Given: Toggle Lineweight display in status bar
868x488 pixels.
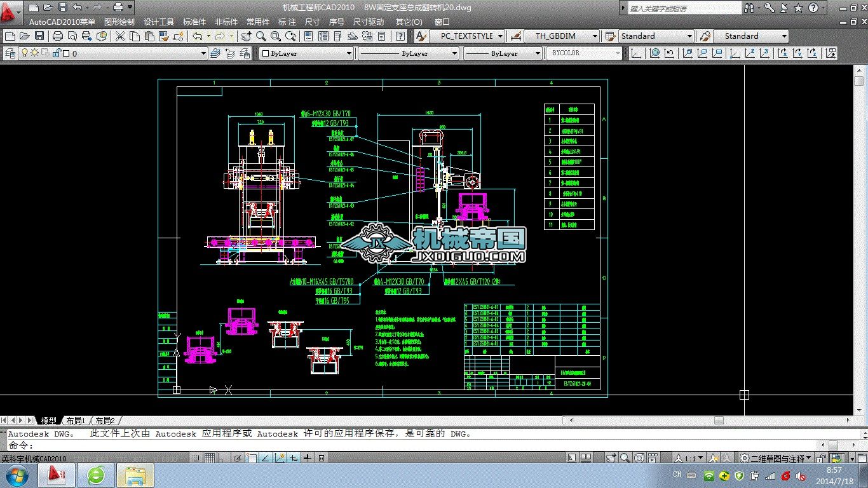Looking at the screenshot, I should (308, 458).
